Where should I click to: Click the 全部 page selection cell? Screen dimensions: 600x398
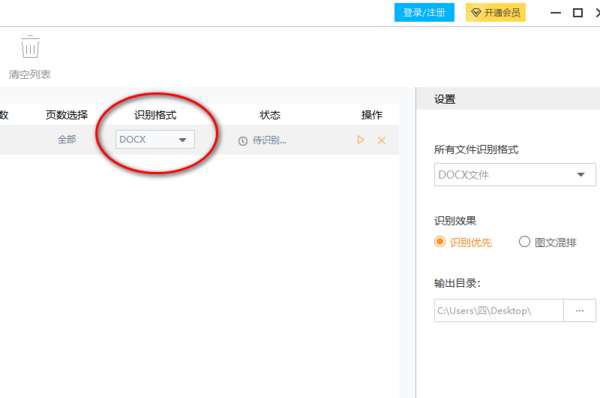67,140
